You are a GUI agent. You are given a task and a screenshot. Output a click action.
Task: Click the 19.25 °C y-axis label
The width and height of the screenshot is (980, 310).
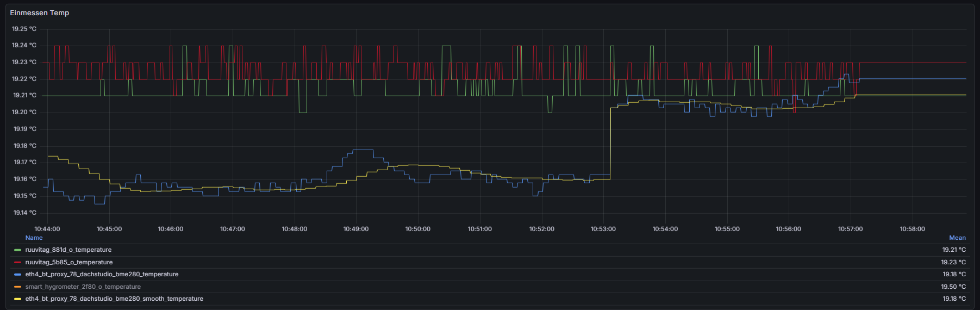pos(24,29)
